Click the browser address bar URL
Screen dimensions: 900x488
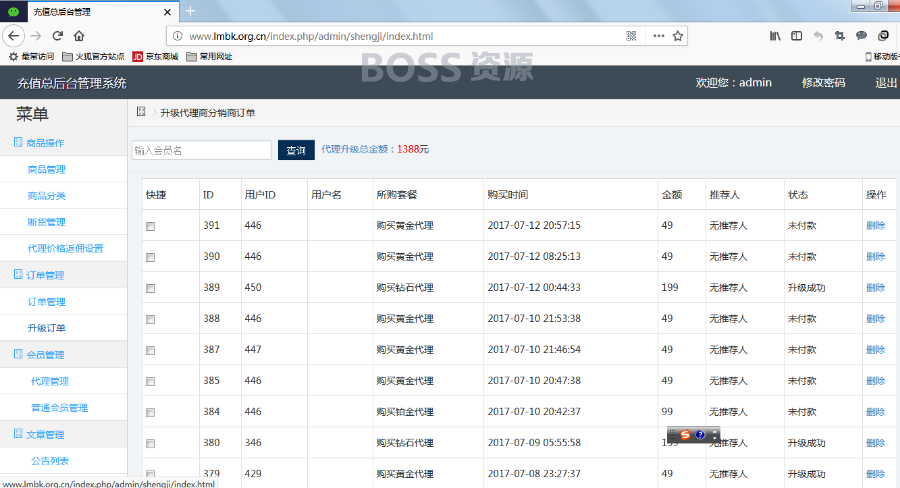311,36
